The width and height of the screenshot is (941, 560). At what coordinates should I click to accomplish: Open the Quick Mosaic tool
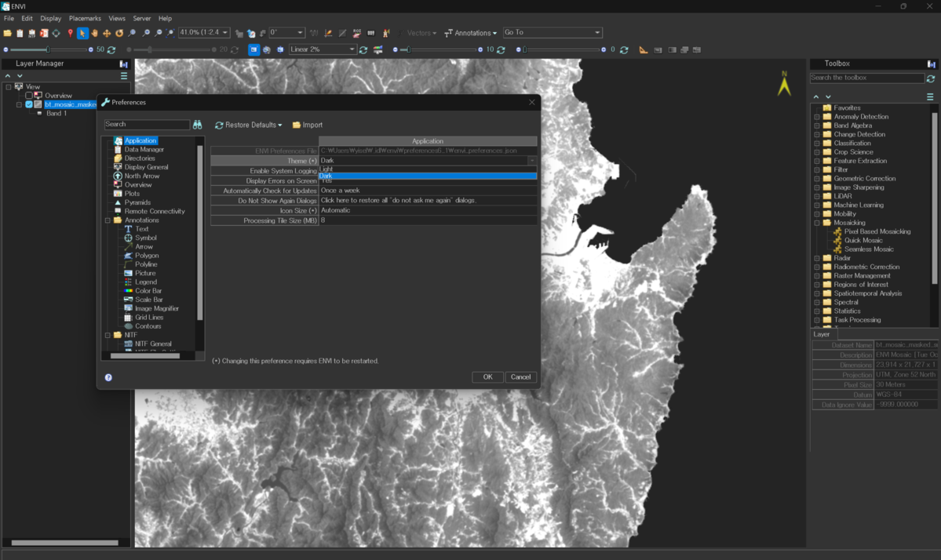866,240
